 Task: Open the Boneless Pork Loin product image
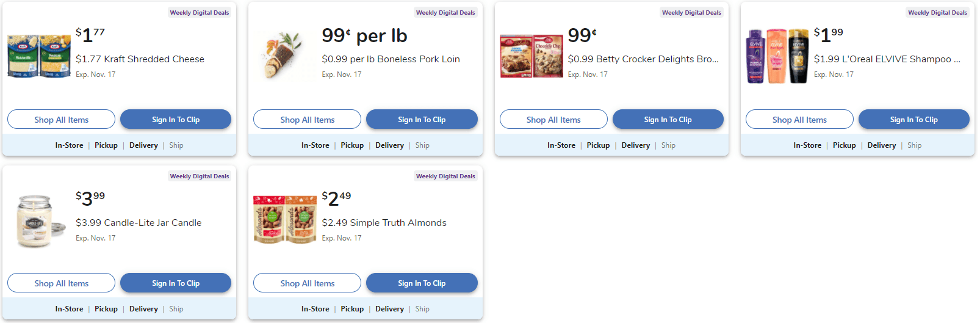tap(285, 56)
